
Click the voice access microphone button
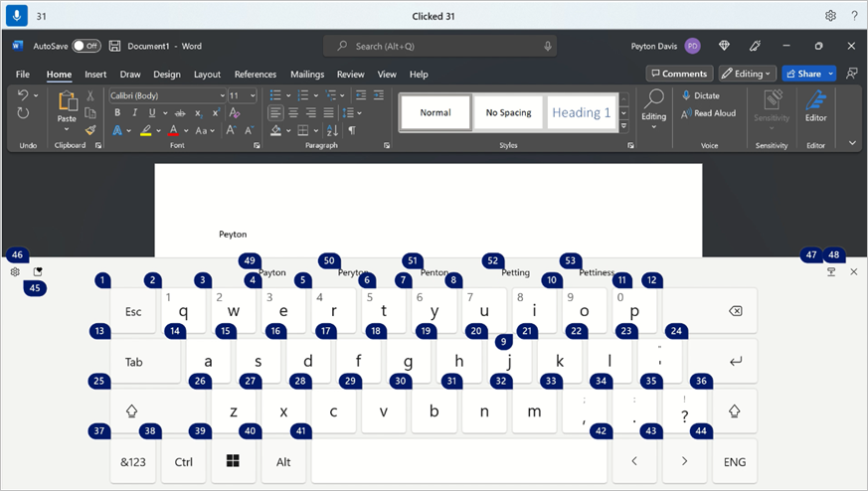(19, 16)
